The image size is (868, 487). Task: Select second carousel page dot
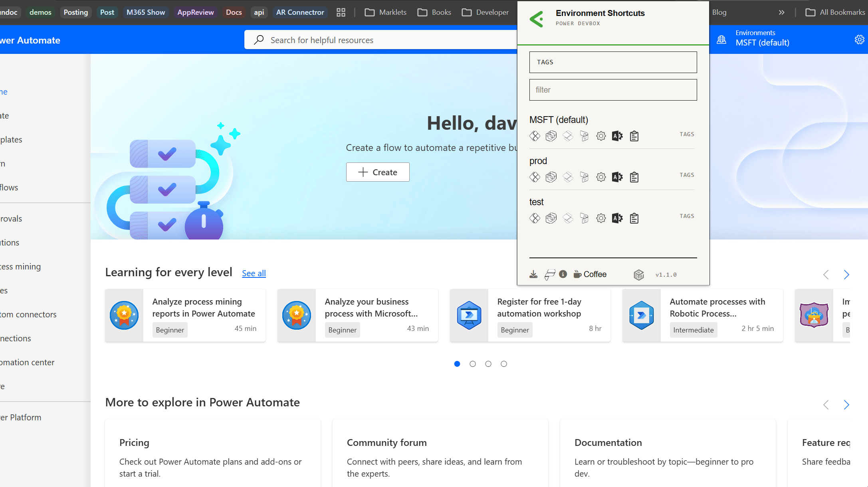(473, 364)
